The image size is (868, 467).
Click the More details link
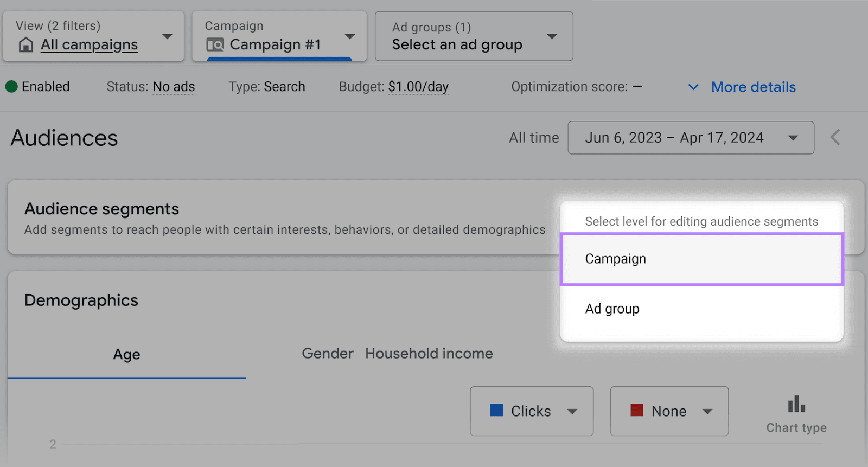tap(754, 87)
